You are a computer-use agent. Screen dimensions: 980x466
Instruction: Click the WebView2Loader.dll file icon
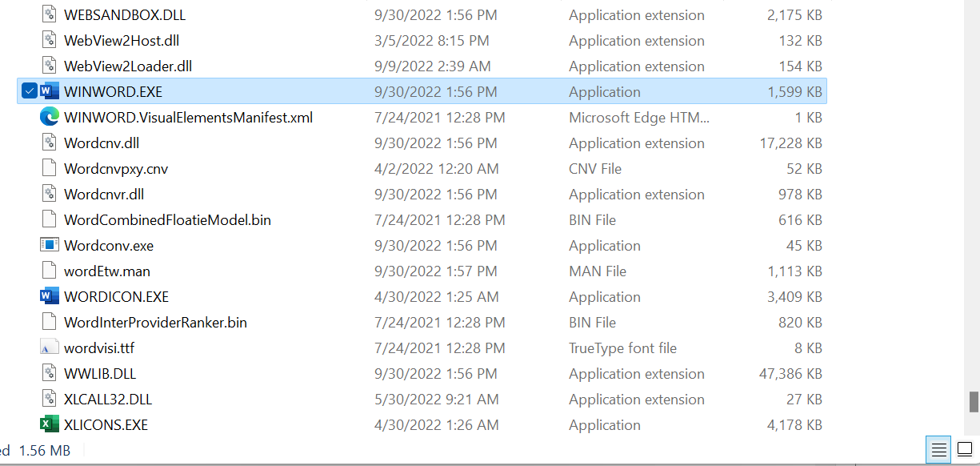click(50, 66)
